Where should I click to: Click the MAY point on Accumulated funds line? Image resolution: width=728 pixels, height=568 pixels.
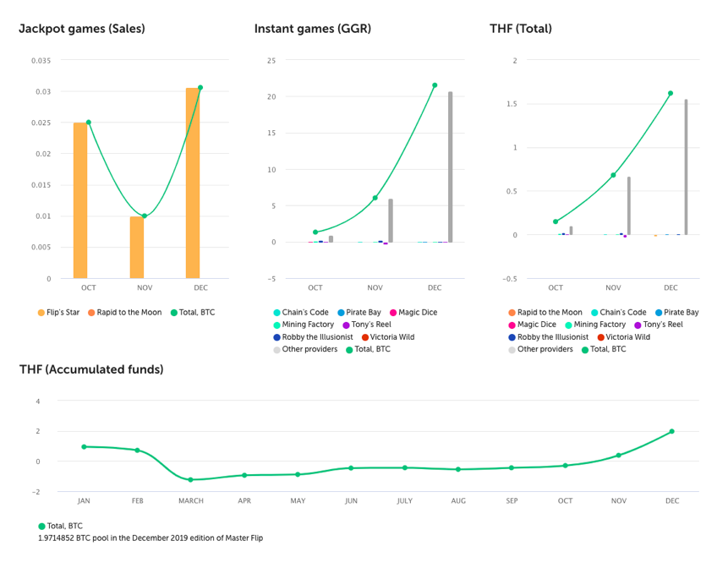point(298,474)
